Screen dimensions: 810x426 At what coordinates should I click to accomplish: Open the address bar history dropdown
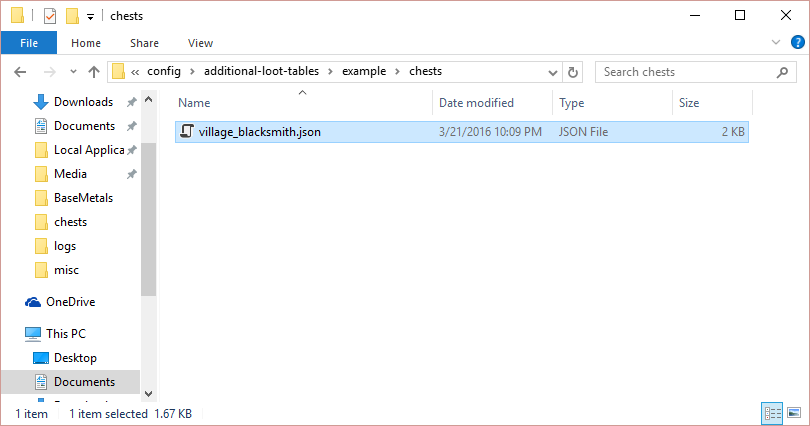[553, 72]
